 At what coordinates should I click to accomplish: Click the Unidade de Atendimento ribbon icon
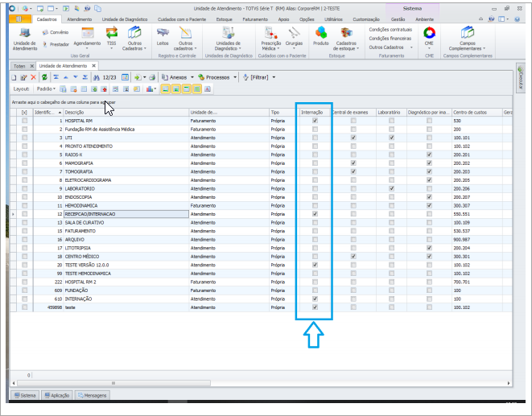(x=25, y=39)
